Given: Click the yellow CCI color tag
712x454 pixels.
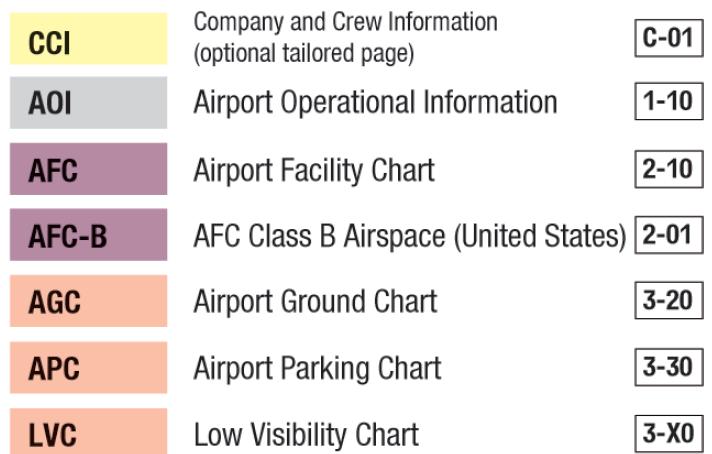Looking at the screenshot, I should click(89, 39).
